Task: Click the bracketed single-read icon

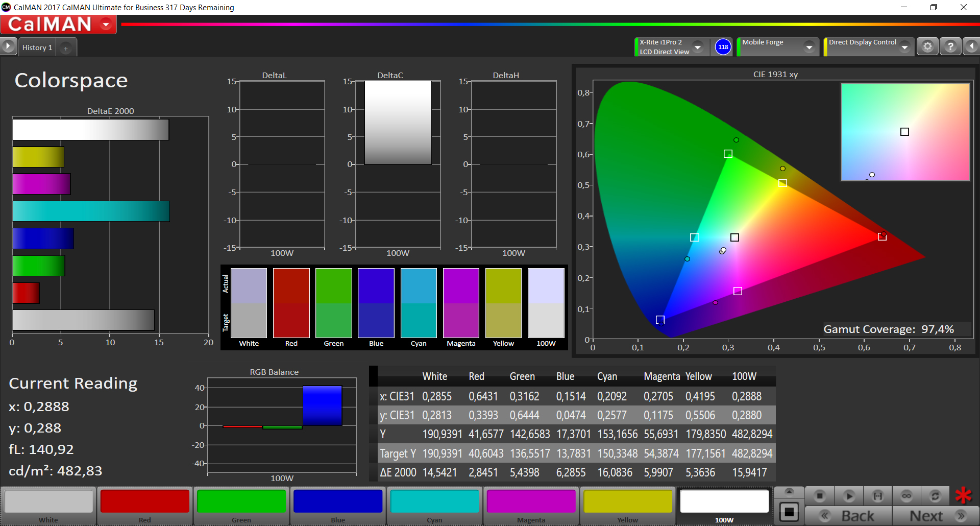Action: pyautogui.click(x=878, y=496)
